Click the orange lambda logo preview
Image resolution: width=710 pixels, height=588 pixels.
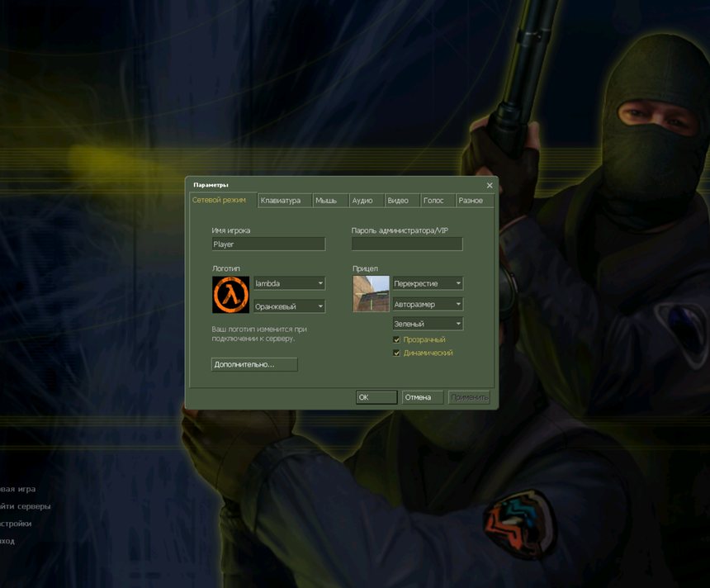coord(231,295)
